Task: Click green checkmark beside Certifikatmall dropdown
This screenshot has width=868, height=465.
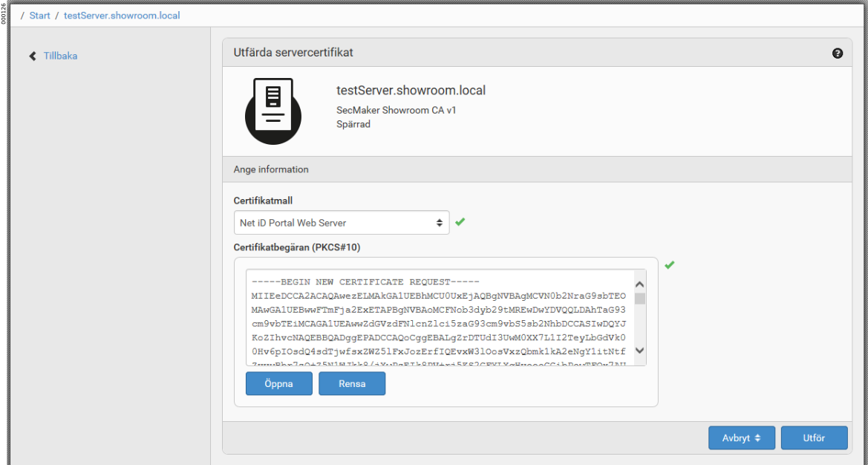Action: coord(460,222)
